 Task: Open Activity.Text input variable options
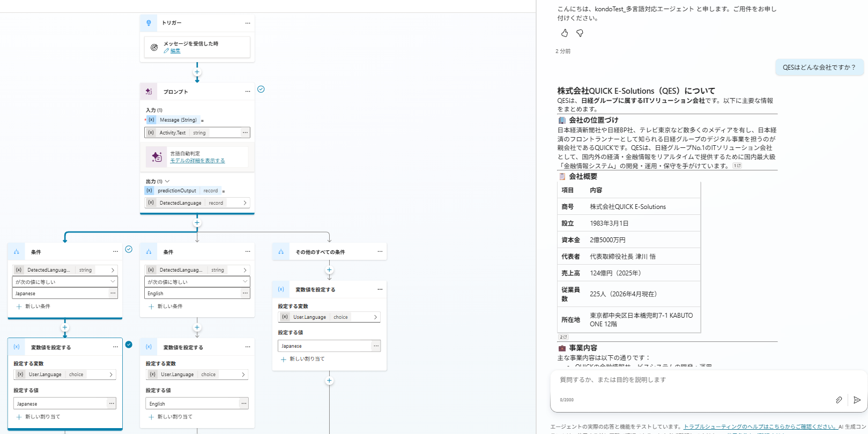[245, 132]
